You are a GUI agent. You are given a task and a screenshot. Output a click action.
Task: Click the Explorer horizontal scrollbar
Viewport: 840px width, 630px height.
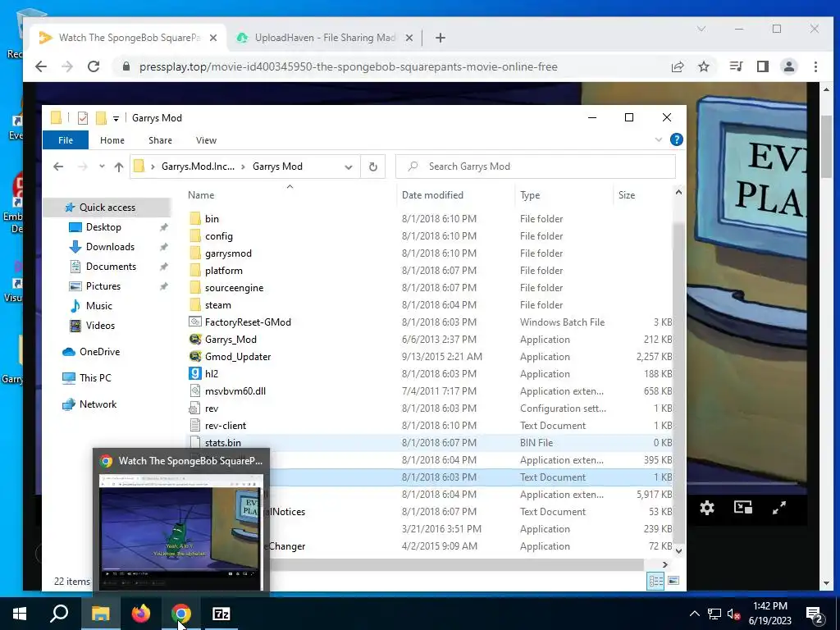pyautogui.click(x=455, y=564)
